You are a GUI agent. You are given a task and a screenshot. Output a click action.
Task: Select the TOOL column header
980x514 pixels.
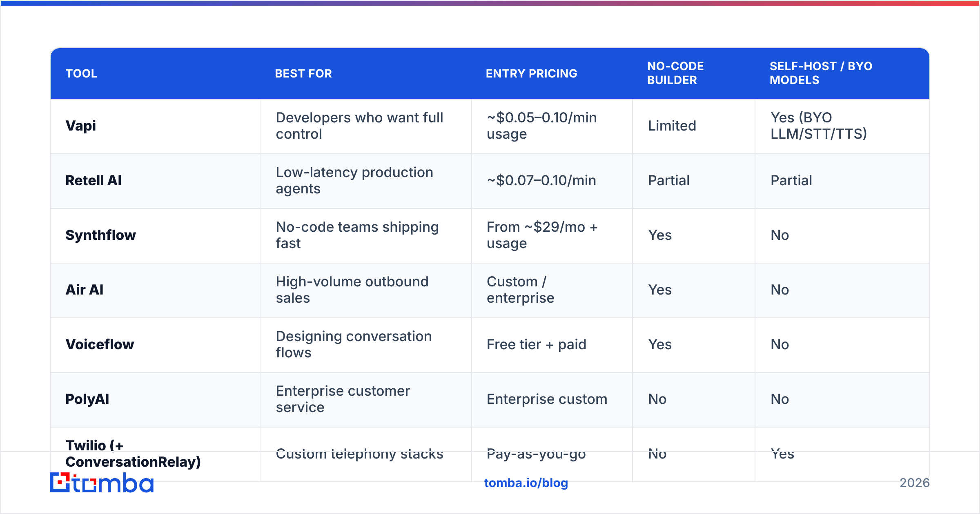point(81,73)
